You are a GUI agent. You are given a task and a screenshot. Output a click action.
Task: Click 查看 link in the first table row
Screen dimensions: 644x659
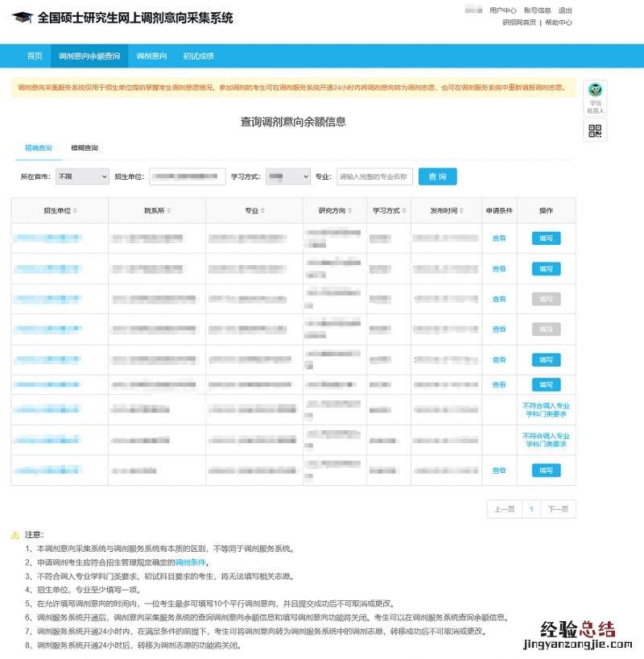coord(499,238)
